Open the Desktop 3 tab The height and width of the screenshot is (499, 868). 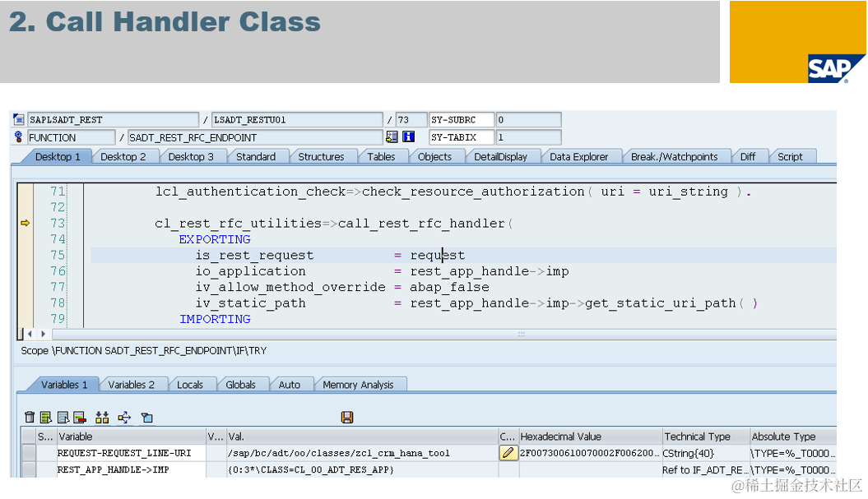pyautogui.click(x=190, y=156)
